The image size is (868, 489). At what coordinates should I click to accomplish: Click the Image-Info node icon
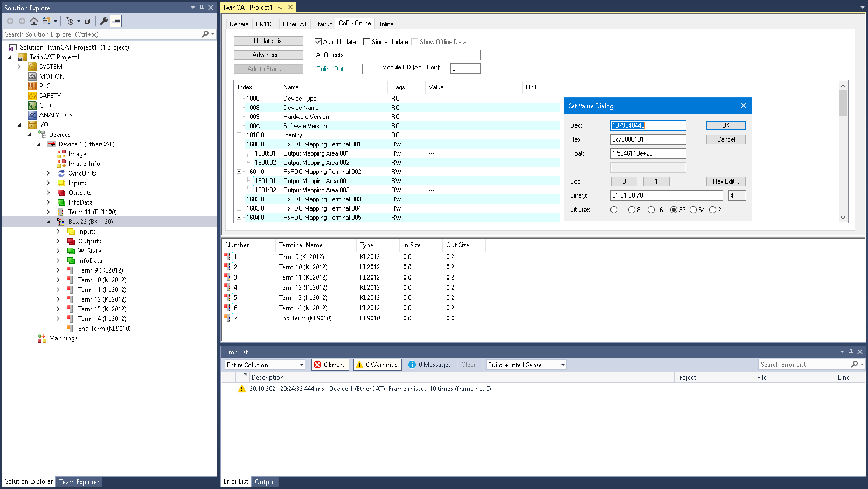pyautogui.click(x=61, y=164)
